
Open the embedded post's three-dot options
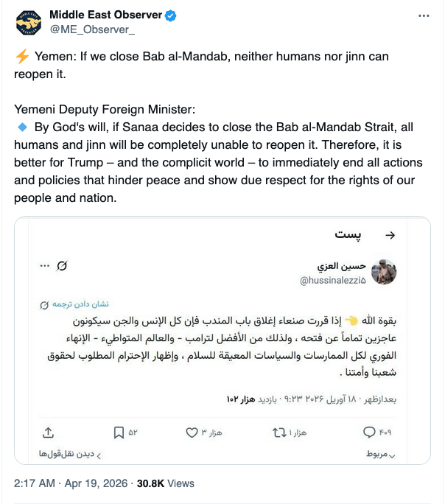(x=44, y=265)
